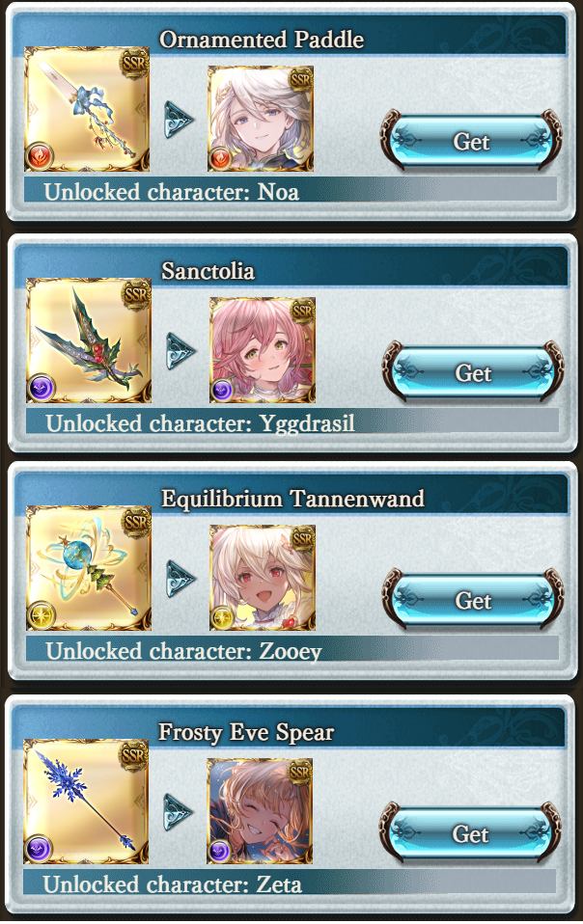
Task: Click the Ornamented Paddle weapon icon
Action: point(87,110)
